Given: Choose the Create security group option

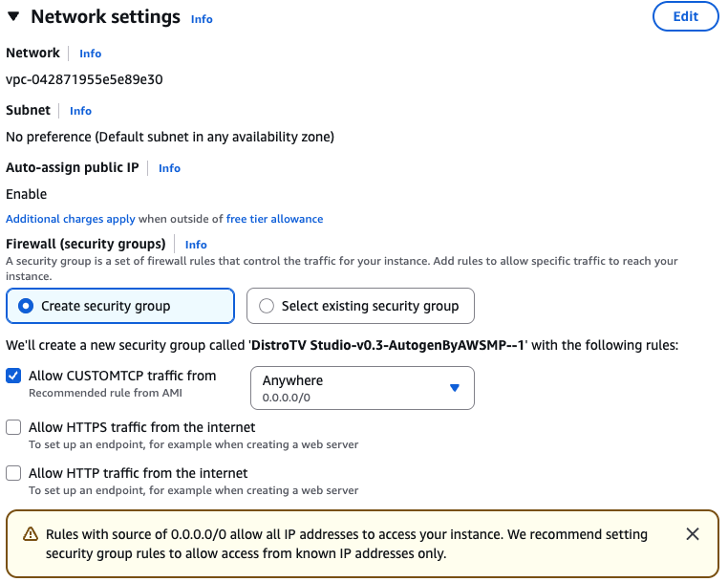Looking at the screenshot, I should [x=27, y=306].
